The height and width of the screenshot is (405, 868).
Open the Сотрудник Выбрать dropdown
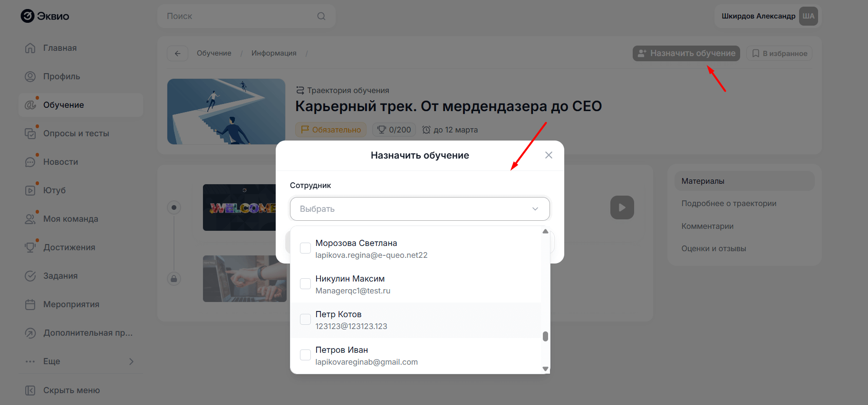[420, 209]
